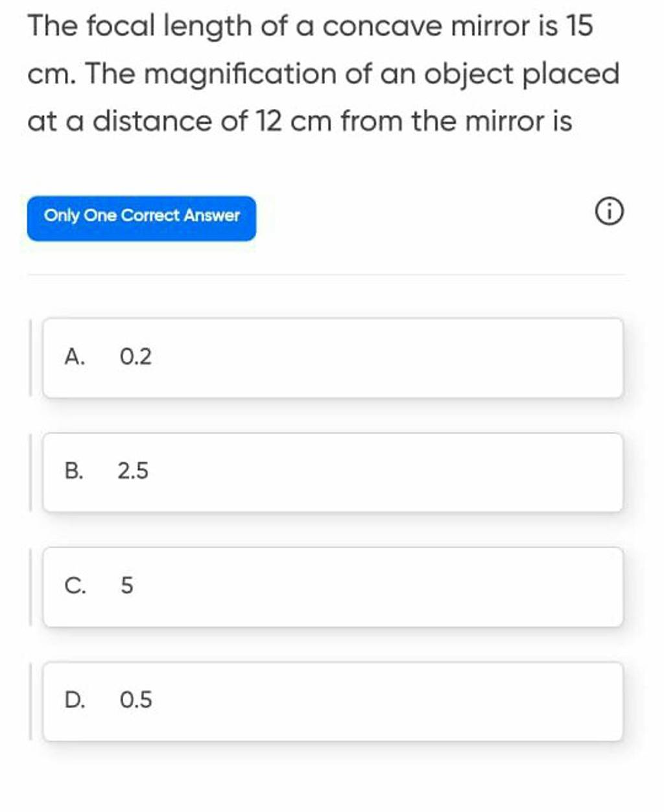Click the letter B in second option
Screen dimensions: 664x812
(75, 471)
